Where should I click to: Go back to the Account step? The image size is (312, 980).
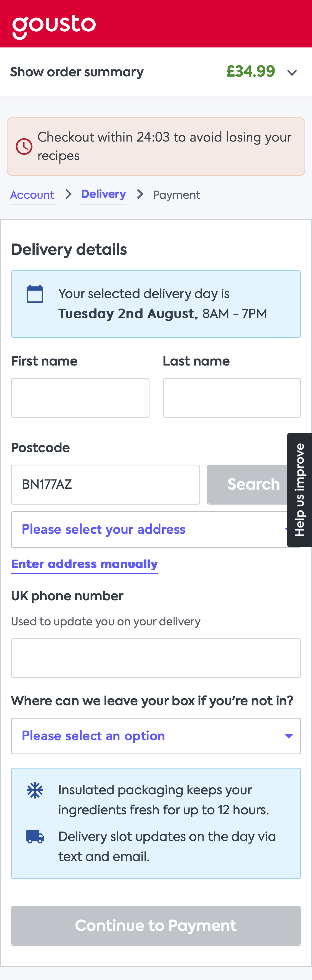(32, 194)
